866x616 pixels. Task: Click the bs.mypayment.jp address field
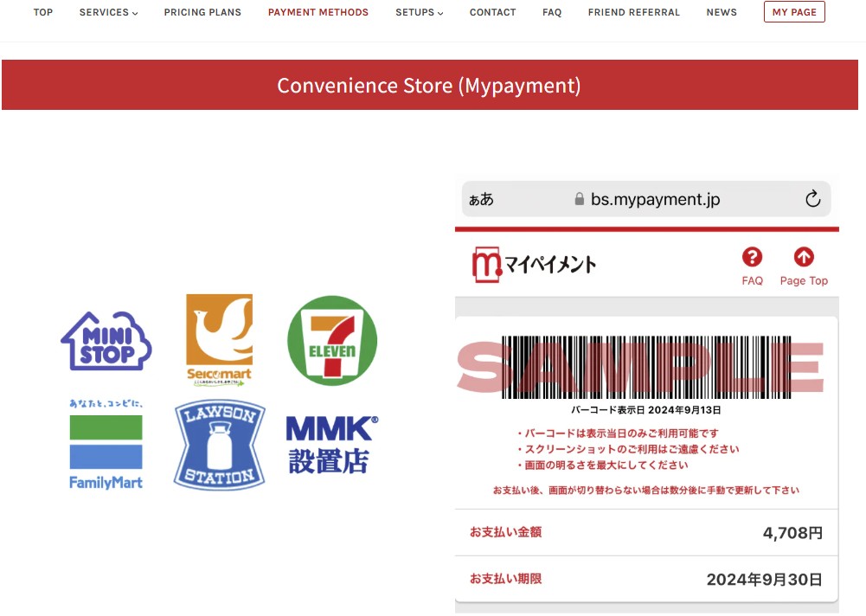646,199
